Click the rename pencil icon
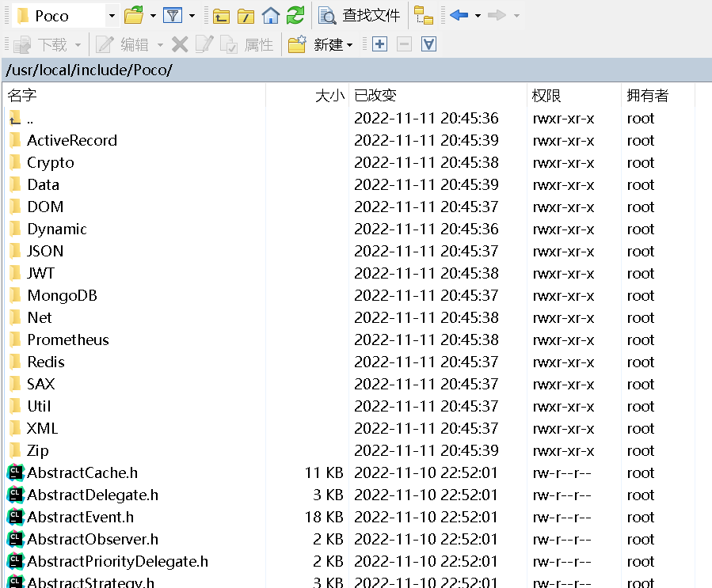 click(204, 44)
